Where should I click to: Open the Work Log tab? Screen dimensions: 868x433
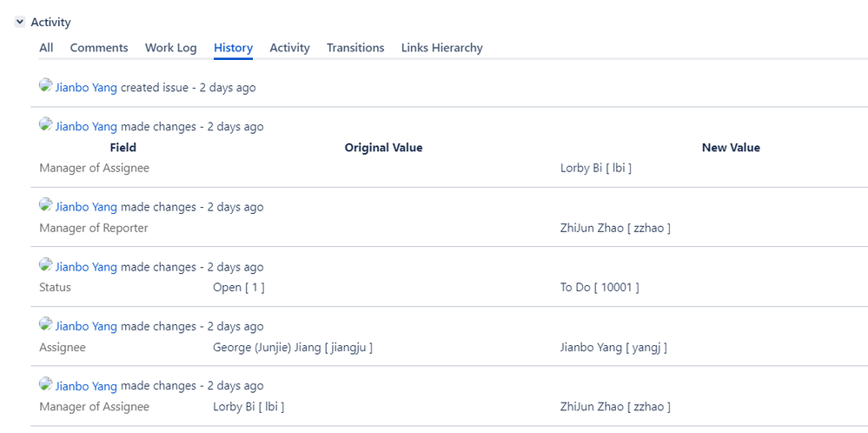coord(171,48)
